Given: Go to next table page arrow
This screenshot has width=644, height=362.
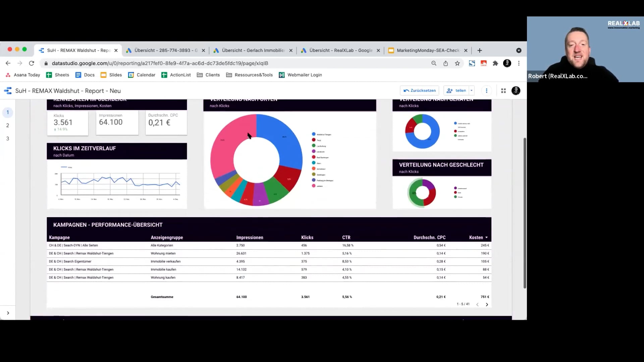Looking at the screenshot, I should [487, 304].
